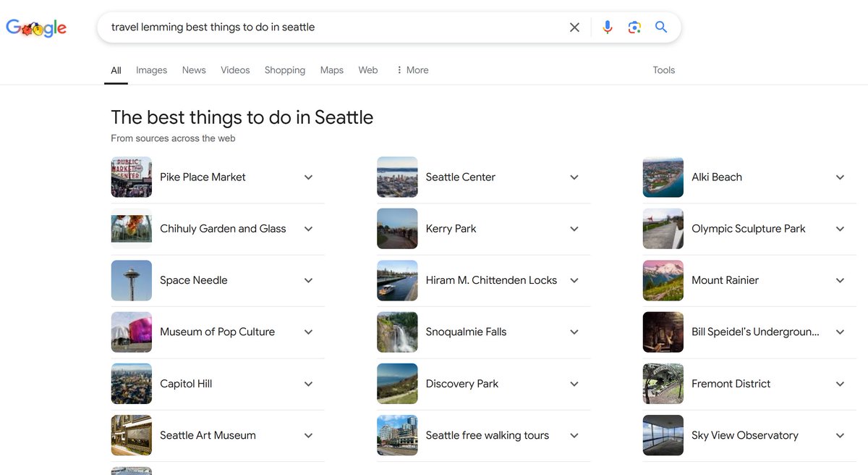Switch to the Maps tab
The height and width of the screenshot is (475, 868).
pos(331,70)
